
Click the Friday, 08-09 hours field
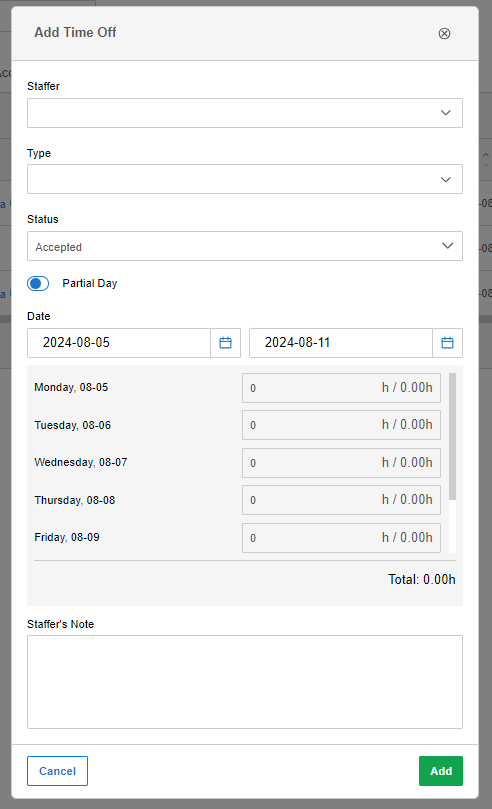pyautogui.click(x=341, y=538)
